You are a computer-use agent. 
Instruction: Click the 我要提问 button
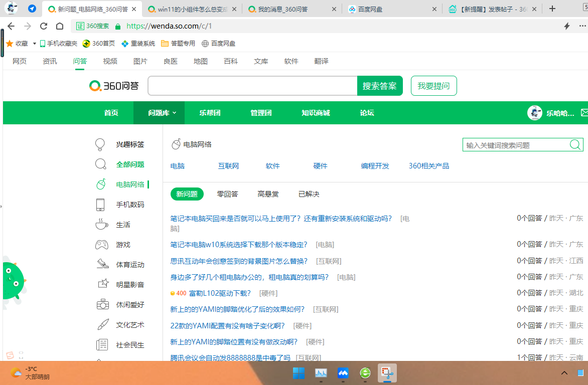point(433,86)
